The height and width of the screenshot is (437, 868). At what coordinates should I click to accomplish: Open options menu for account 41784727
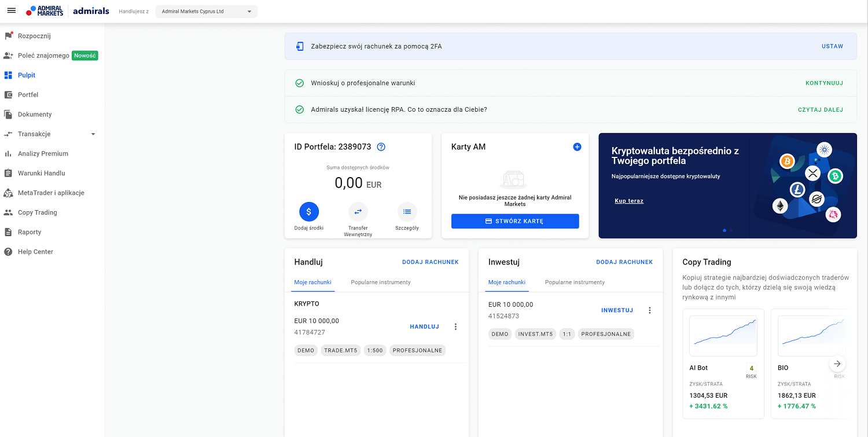coord(455,327)
